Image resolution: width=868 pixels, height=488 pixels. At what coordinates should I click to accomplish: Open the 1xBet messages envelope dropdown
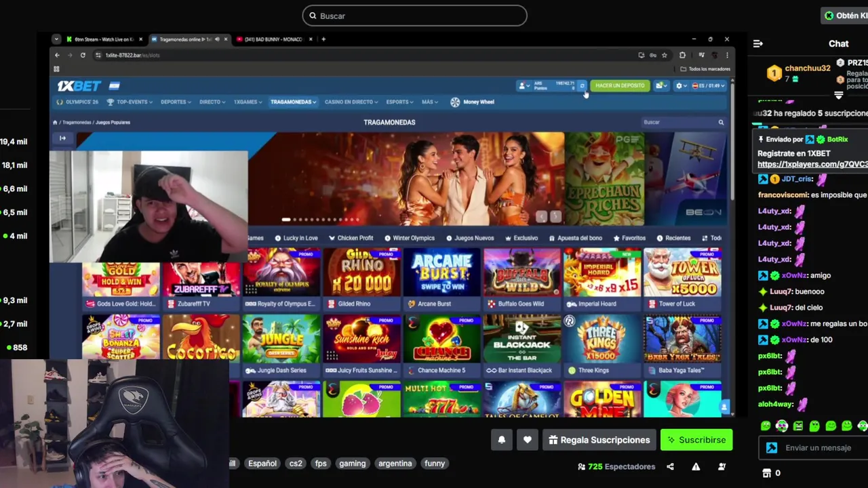pyautogui.click(x=660, y=85)
